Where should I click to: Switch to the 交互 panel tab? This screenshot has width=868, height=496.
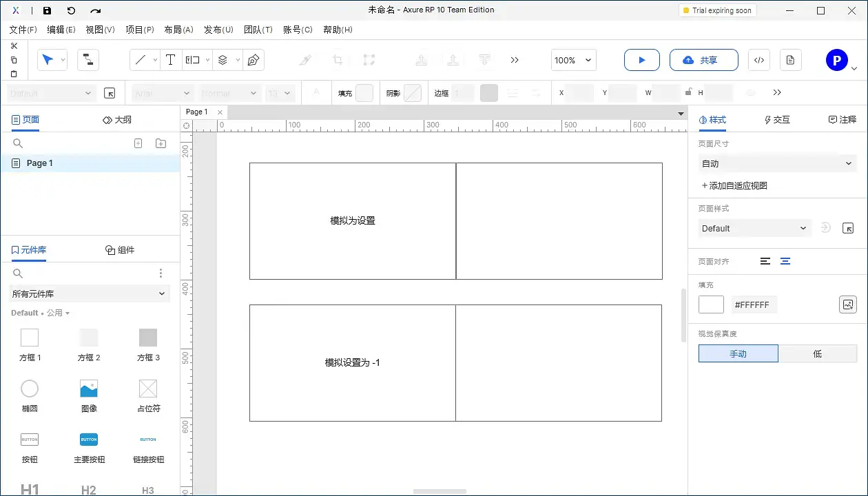776,119
